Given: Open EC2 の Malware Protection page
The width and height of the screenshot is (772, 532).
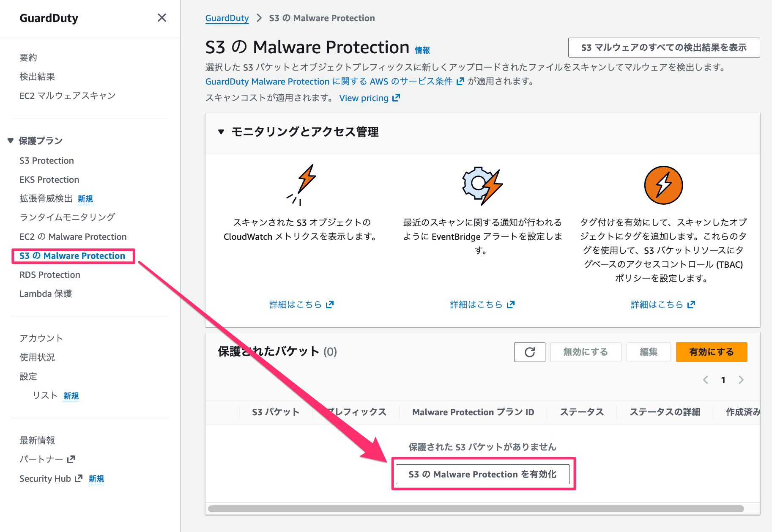Looking at the screenshot, I should (73, 237).
